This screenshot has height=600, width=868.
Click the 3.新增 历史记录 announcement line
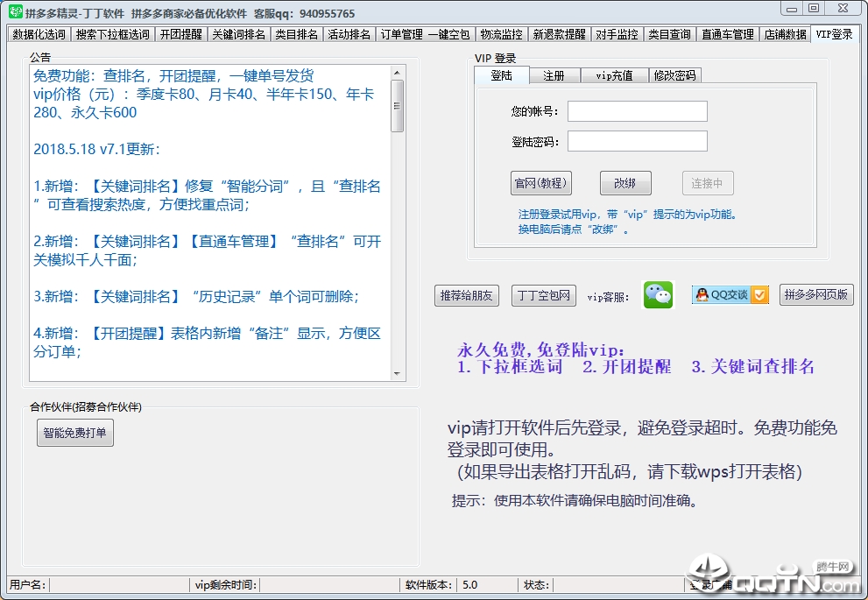(196, 296)
